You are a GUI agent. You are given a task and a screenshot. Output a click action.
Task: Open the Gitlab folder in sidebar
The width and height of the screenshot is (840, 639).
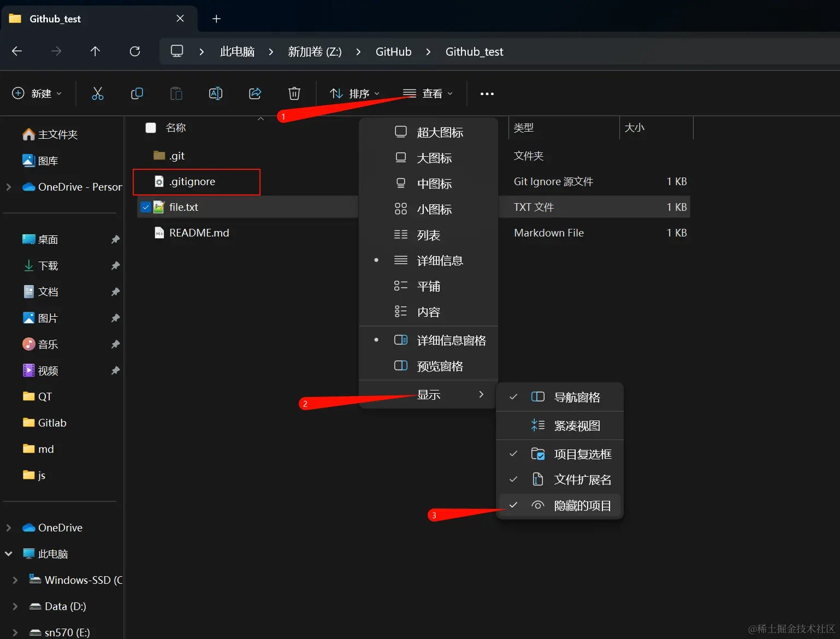44,423
